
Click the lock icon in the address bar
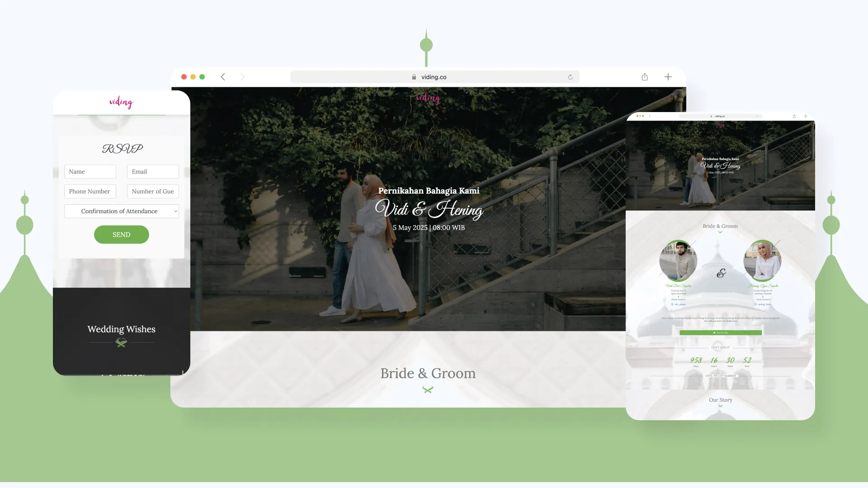pyautogui.click(x=414, y=77)
